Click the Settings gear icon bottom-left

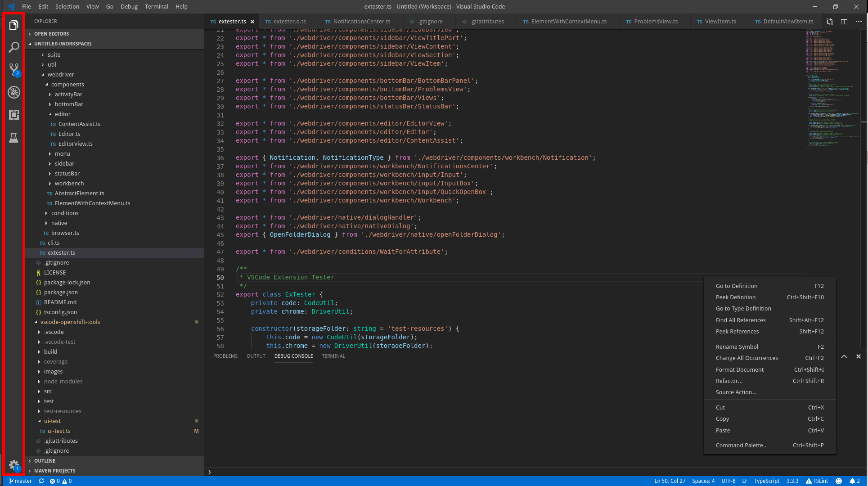click(x=13, y=466)
